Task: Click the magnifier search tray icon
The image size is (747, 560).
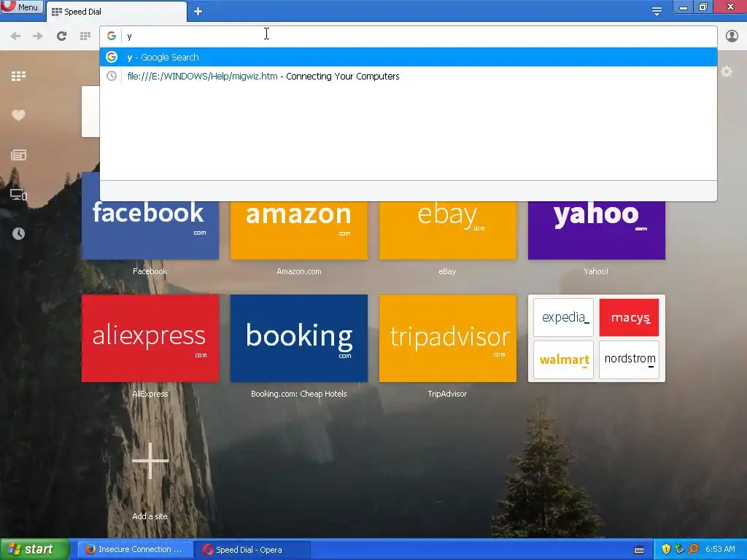Action: pyautogui.click(x=693, y=549)
